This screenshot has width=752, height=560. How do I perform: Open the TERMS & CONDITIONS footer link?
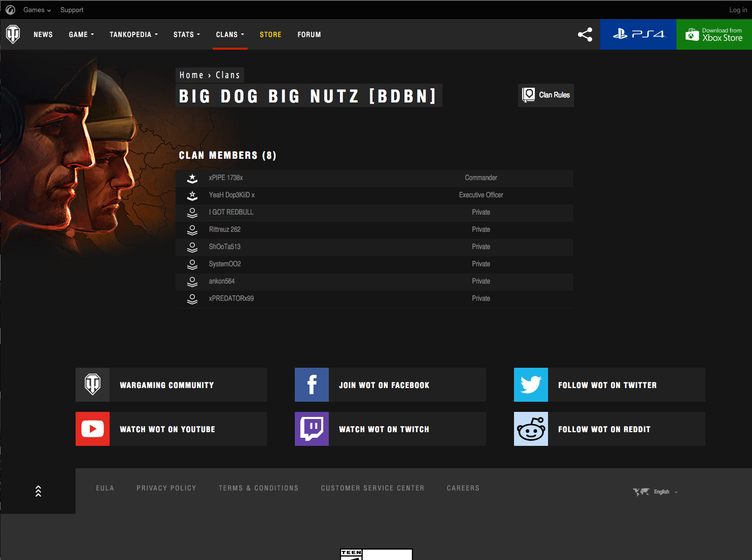point(259,488)
